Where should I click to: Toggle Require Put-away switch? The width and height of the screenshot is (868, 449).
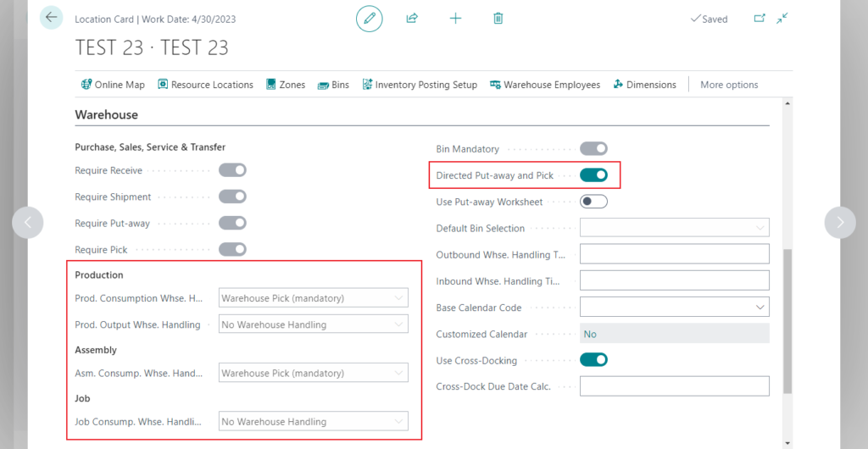click(x=232, y=224)
